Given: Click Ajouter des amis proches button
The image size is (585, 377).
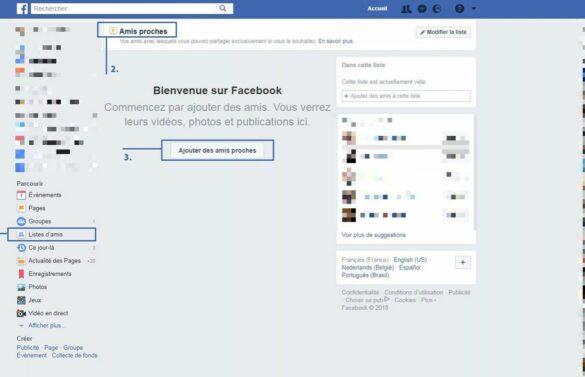Looking at the screenshot, I should [x=217, y=150].
